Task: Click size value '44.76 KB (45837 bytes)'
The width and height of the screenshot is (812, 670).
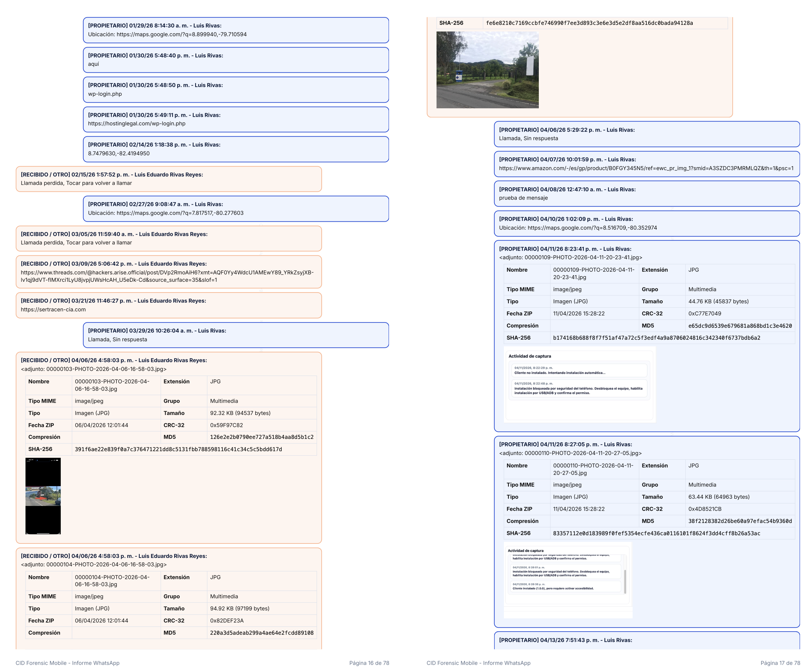Action: point(718,301)
